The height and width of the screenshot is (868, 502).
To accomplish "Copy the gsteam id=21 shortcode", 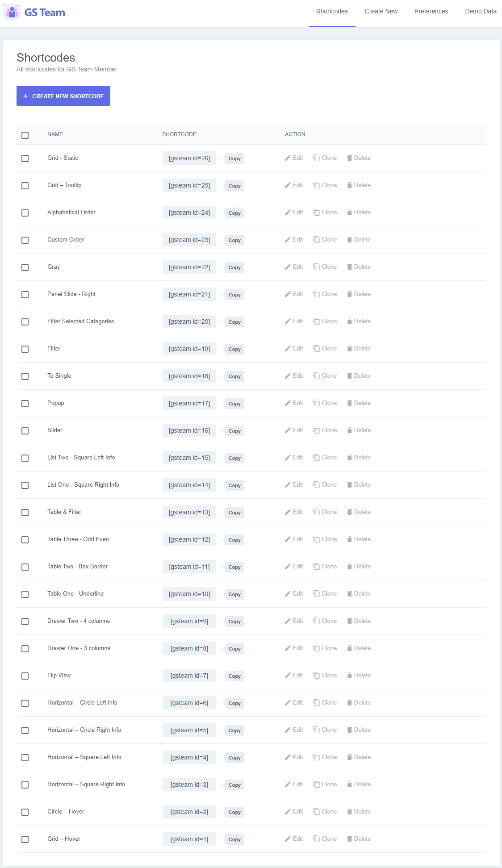I will pyautogui.click(x=234, y=295).
